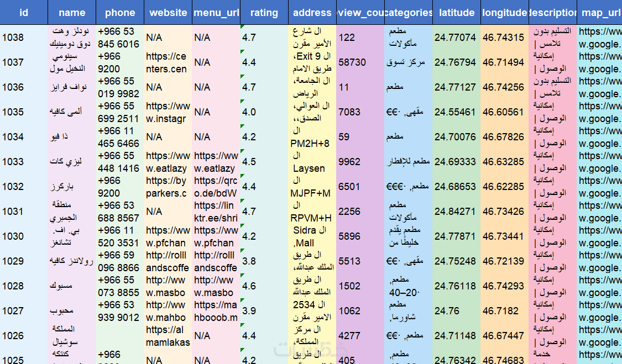
Task: Click address cell 'PM2H+8'
Action: (312, 137)
